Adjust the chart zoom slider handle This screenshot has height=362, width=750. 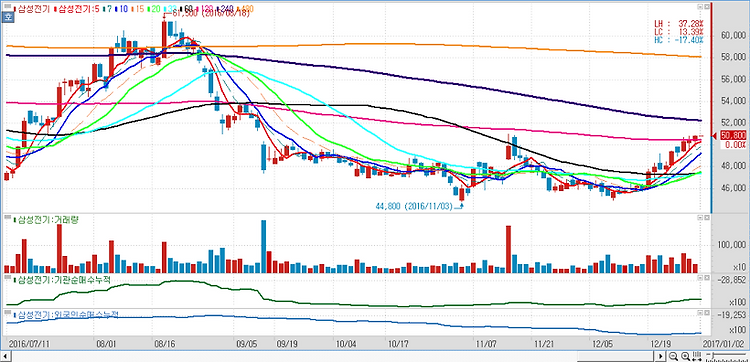point(713,355)
